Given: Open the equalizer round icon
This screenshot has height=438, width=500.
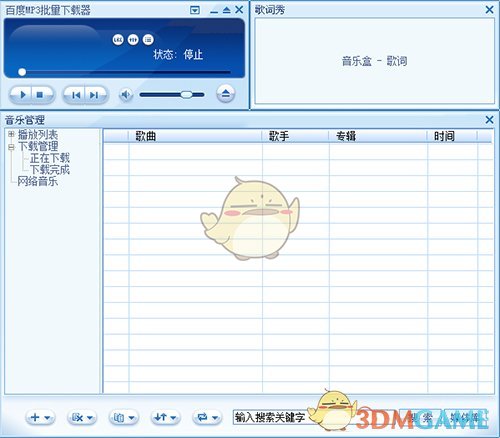Looking at the screenshot, I should 133,40.
